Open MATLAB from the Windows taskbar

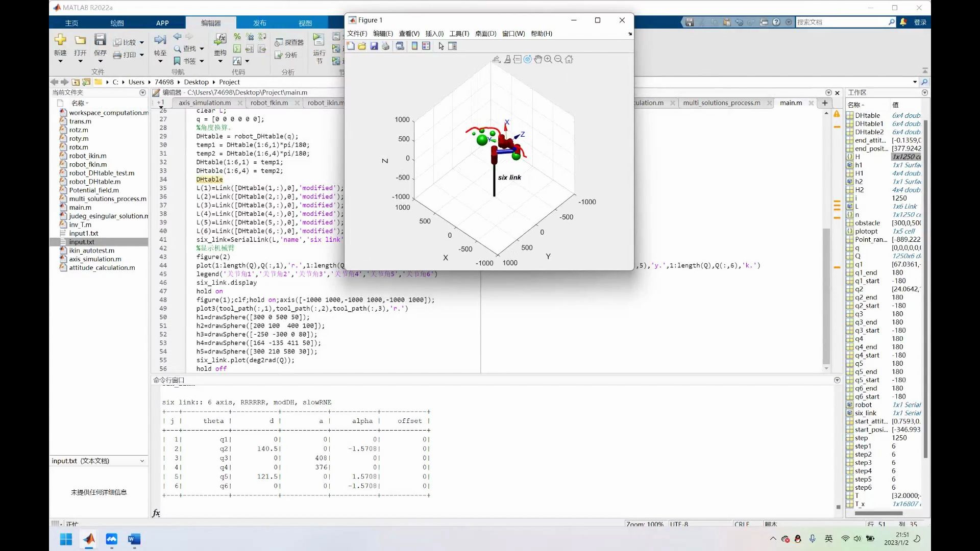pyautogui.click(x=89, y=539)
